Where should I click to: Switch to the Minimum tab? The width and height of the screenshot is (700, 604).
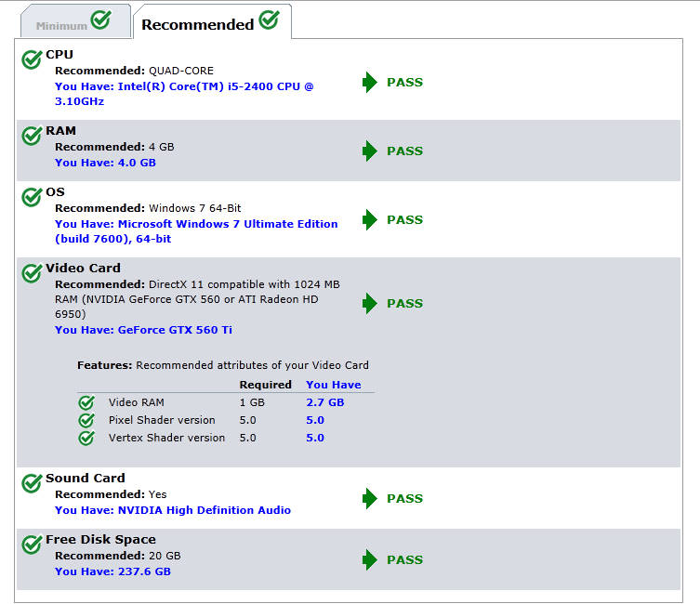point(73,23)
